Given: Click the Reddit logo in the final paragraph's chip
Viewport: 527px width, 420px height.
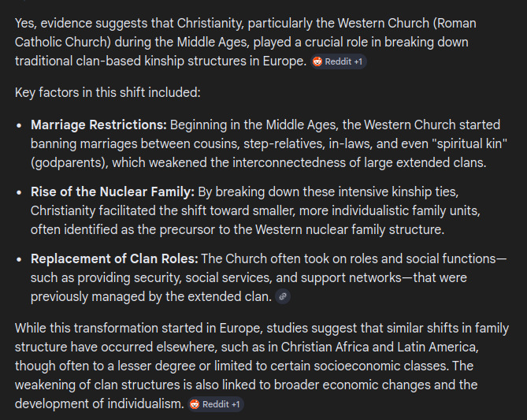Looking at the screenshot, I should 195,404.
